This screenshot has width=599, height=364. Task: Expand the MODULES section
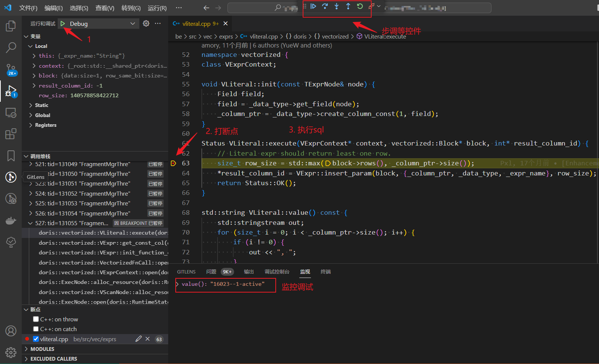[42, 349]
